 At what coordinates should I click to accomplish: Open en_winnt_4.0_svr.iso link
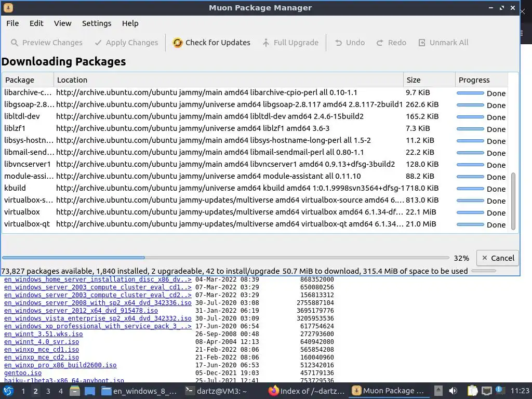pos(42,342)
